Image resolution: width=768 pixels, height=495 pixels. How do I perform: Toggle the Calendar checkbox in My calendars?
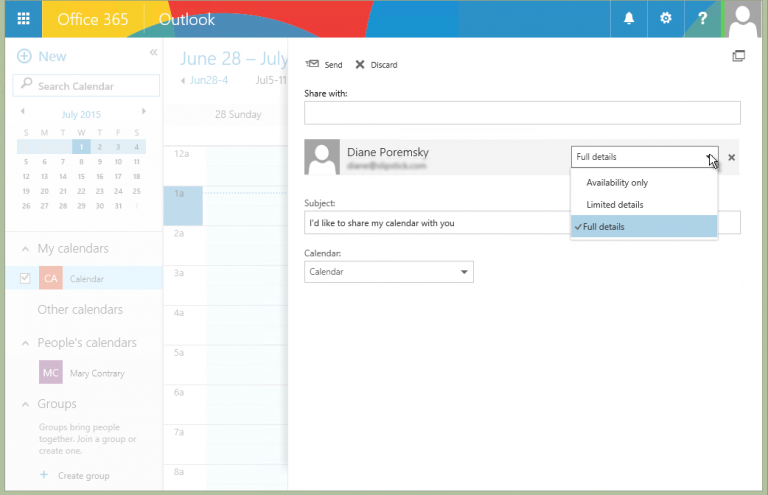click(x=25, y=278)
